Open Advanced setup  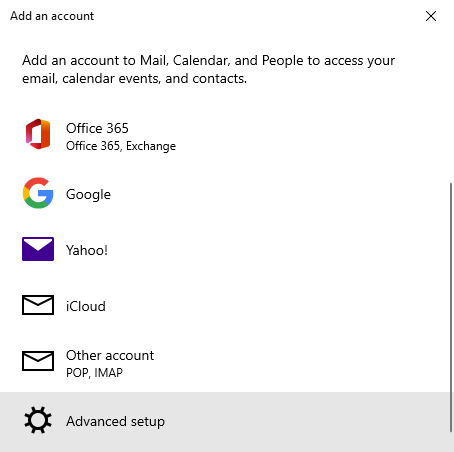[225, 421]
